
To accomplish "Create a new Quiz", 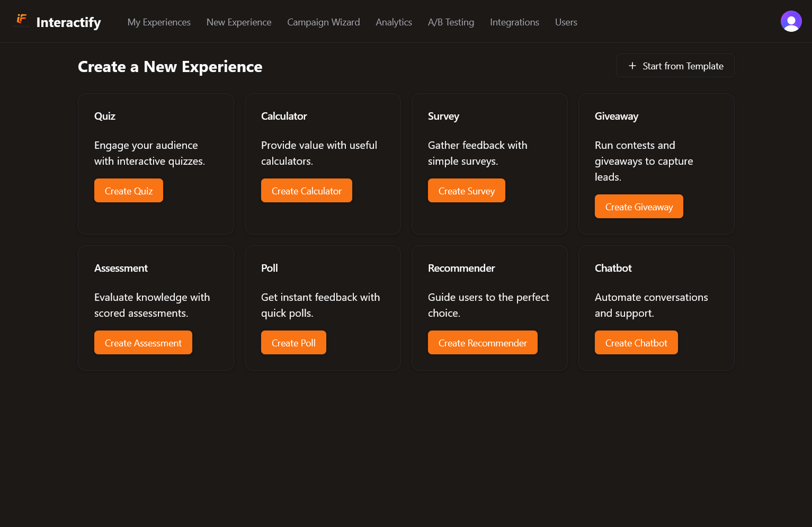I will 128,190.
